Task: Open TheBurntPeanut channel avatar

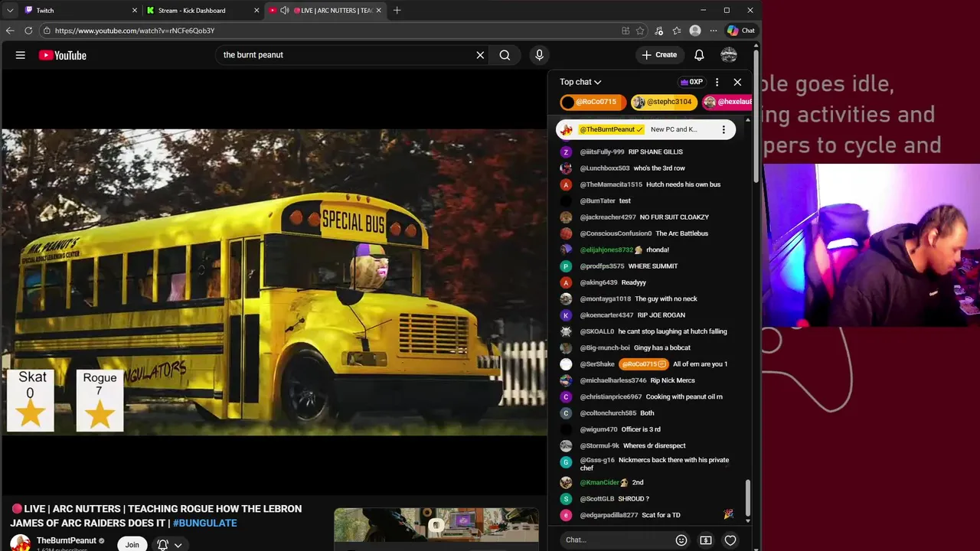Action: pyautogui.click(x=20, y=543)
